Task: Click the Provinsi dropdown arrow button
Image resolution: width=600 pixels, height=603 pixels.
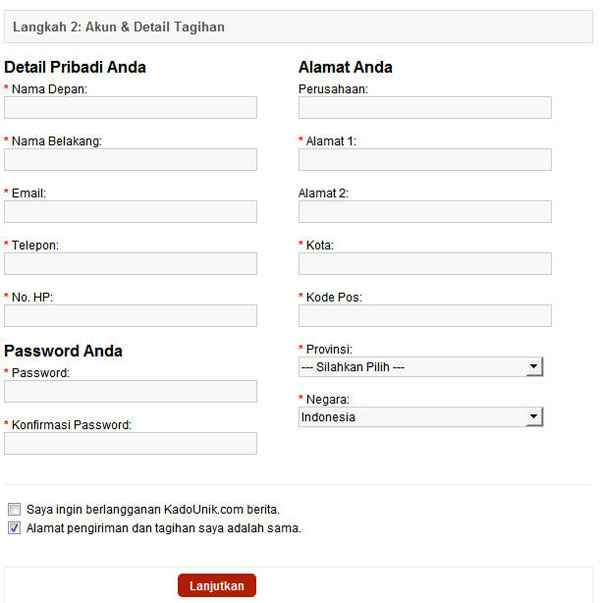Action: tap(534, 367)
